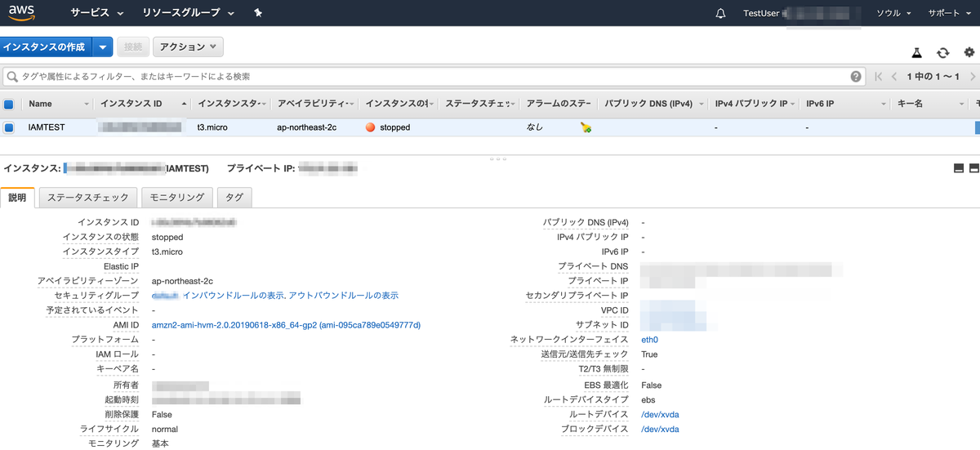Click the 削除保護 label
The image size is (980, 450).
point(121,414)
